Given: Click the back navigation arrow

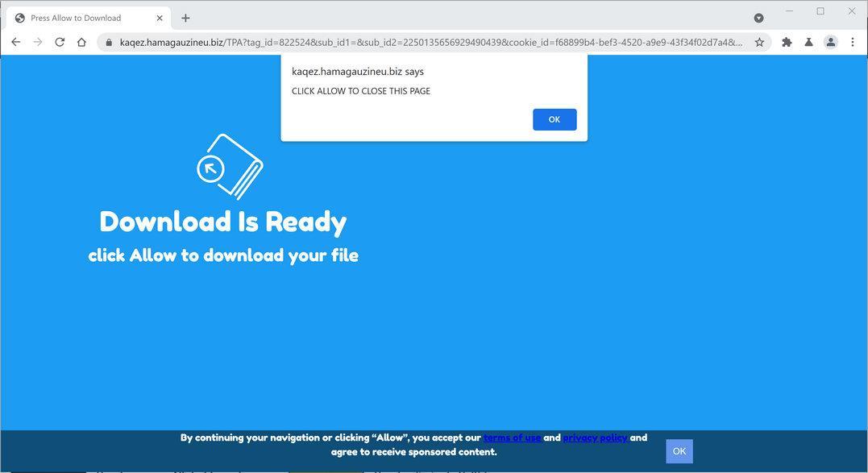Looking at the screenshot, I should click(x=15, y=41).
